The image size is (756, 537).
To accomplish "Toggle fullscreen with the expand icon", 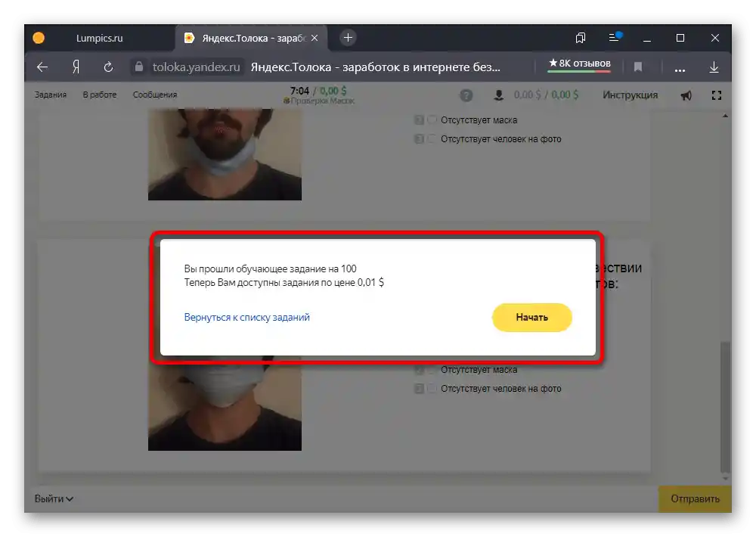I will 717,95.
